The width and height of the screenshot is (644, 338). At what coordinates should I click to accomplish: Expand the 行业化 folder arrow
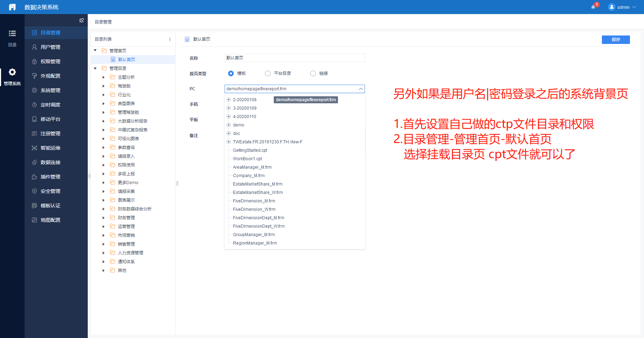click(x=104, y=95)
